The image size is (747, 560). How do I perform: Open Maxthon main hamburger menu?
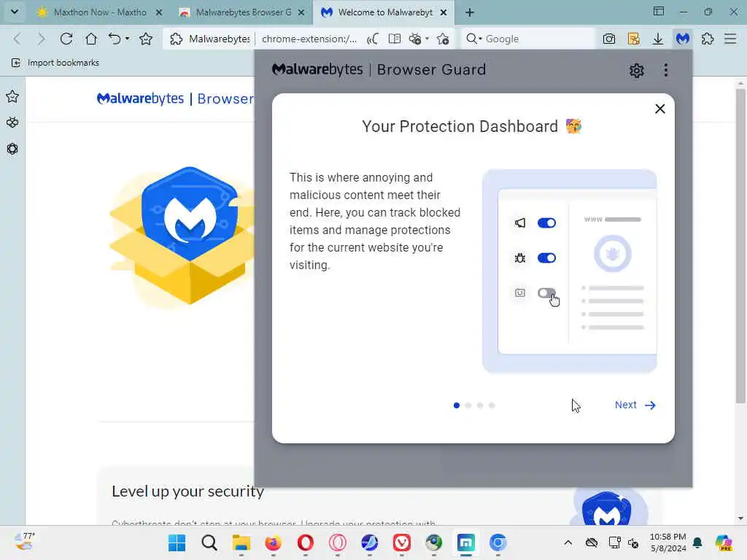[x=730, y=39]
